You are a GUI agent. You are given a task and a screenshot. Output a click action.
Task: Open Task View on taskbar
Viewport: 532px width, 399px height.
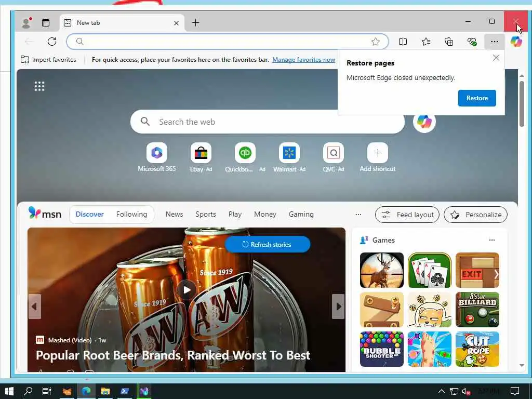(47, 391)
